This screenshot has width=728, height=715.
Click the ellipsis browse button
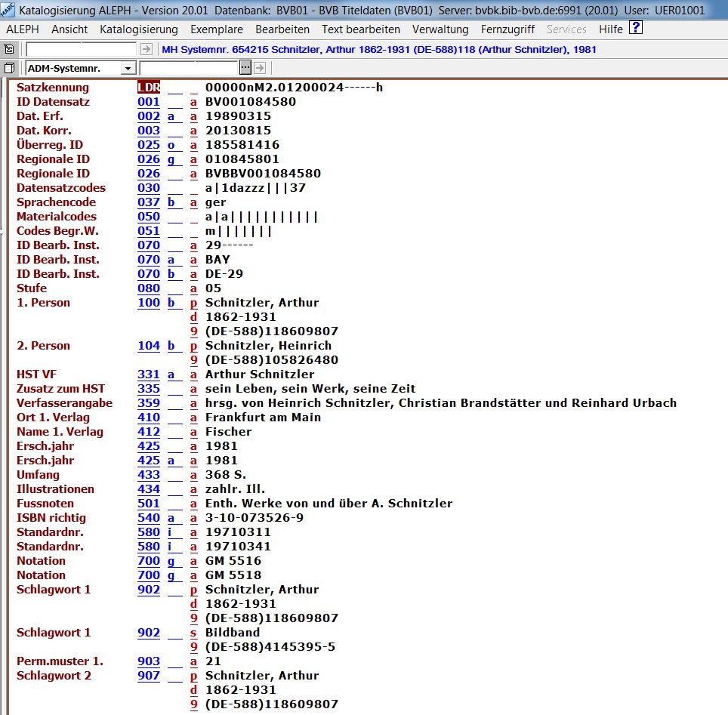(x=245, y=68)
